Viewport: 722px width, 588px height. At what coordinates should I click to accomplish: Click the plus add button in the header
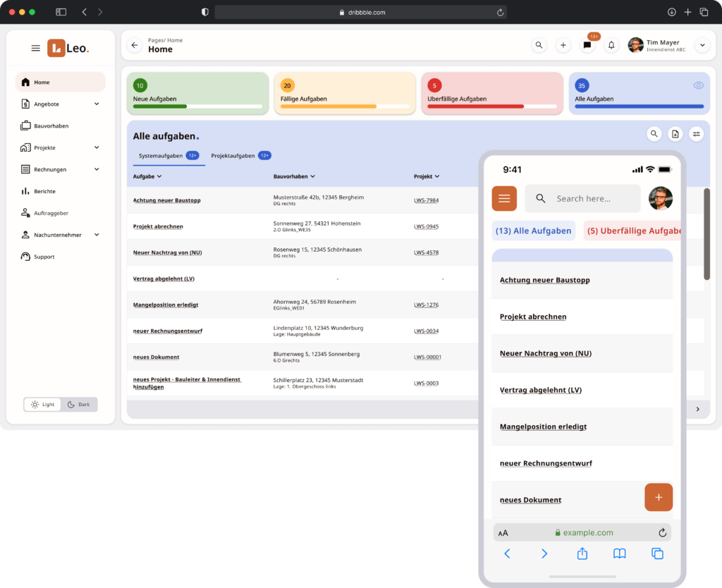pyautogui.click(x=563, y=45)
